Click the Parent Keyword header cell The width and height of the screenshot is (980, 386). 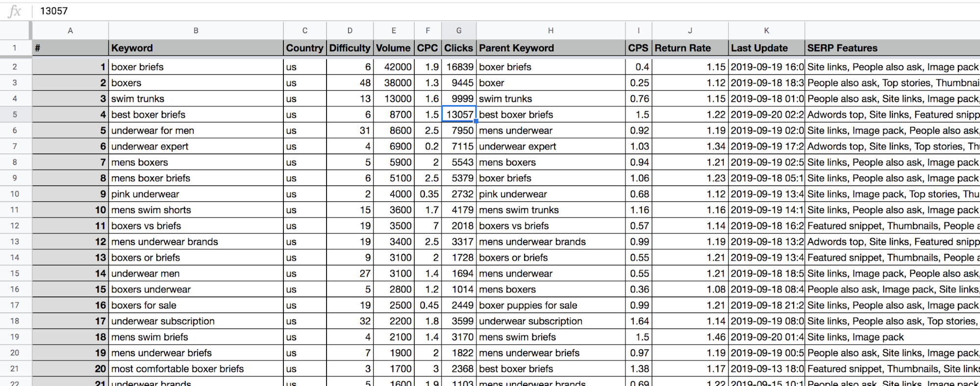point(551,48)
